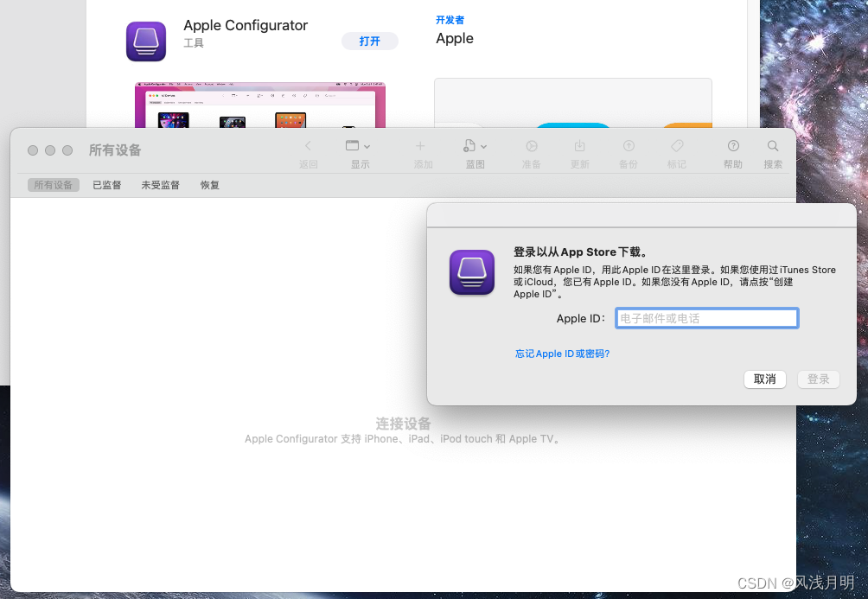The image size is (868, 599).
Task: Click the 添加 plus toolbar icon
Action: coord(420,146)
